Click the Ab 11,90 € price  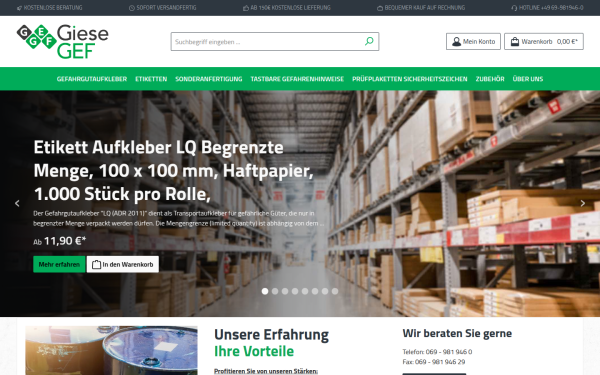coord(60,241)
